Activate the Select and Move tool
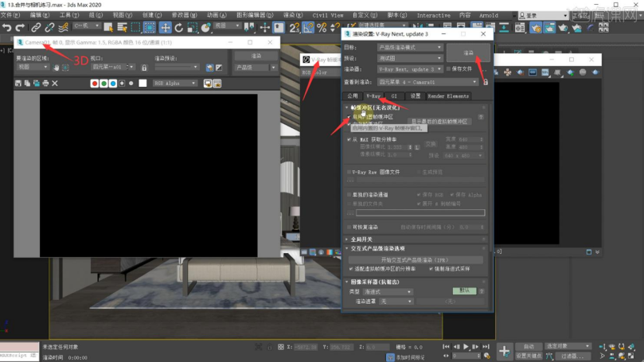644x362 pixels. pyautogui.click(x=165, y=28)
